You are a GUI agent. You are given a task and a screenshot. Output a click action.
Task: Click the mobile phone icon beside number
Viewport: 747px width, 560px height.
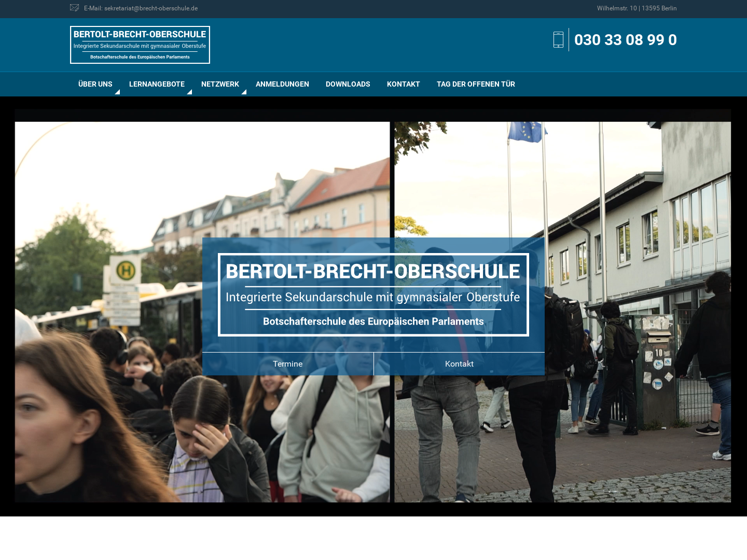pyautogui.click(x=558, y=40)
